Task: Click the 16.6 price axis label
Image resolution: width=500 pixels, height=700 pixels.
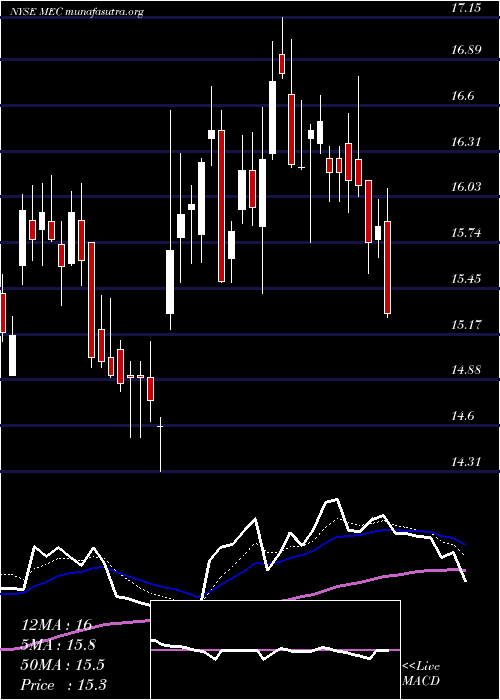Action: click(465, 96)
